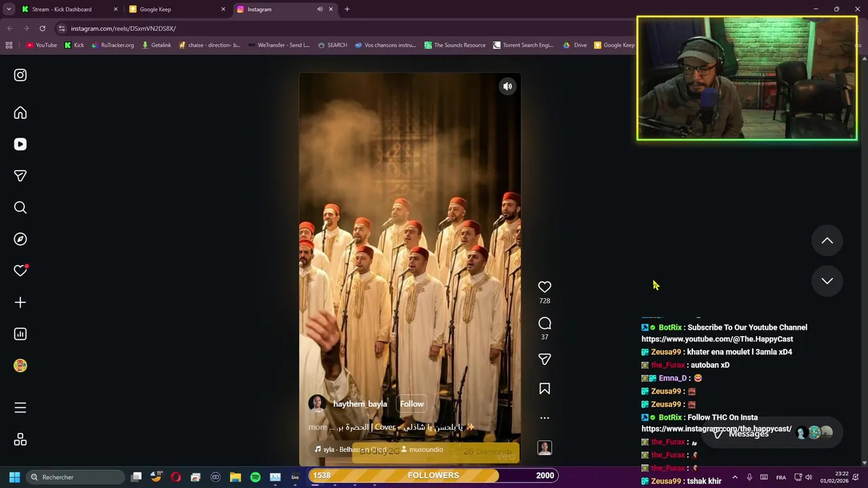Open The.HappyCast YouTube link in chat
The image size is (868, 488).
click(x=717, y=340)
